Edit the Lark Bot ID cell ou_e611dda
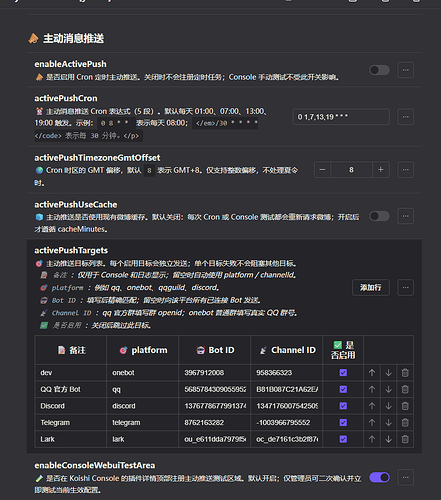Screen dimensions: 441x500 215,439
